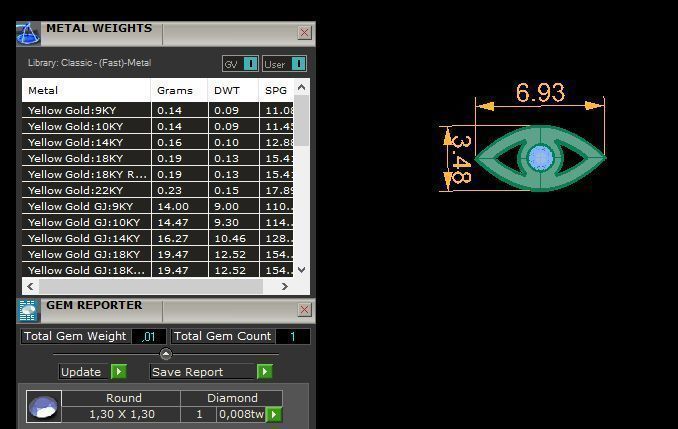The height and width of the screenshot is (429, 678).
Task: Select the Yellow Gold:22KY row
Action: [x=157, y=190]
